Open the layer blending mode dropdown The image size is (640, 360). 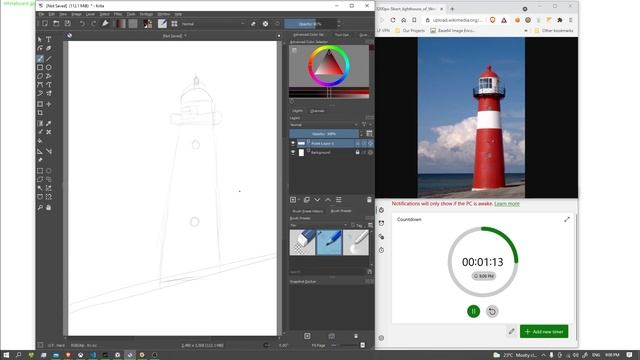pos(324,125)
